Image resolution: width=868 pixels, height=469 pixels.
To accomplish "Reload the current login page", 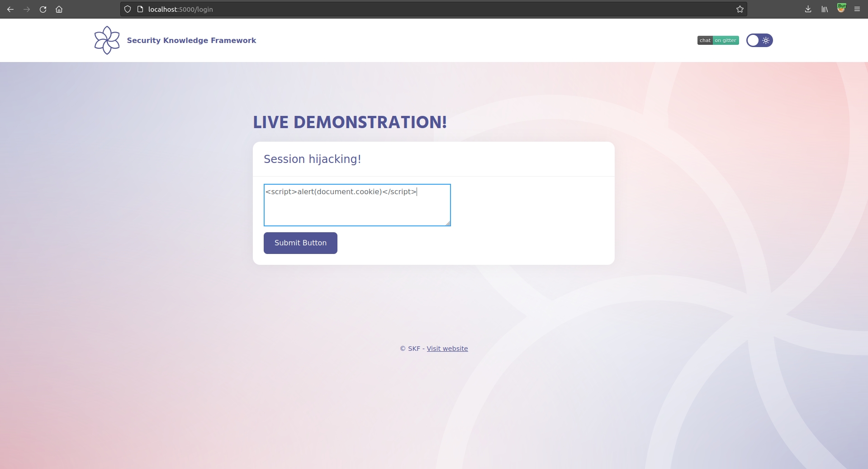I will (x=43, y=9).
